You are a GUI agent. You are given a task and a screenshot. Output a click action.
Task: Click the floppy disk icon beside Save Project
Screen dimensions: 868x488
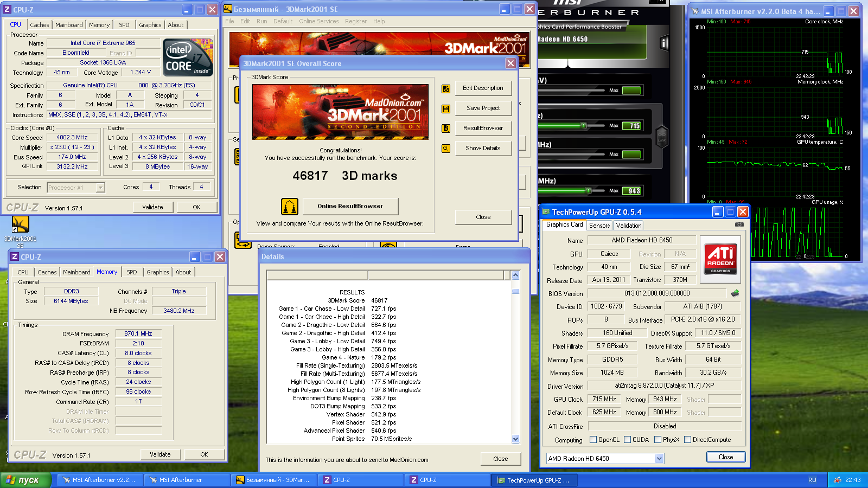(x=446, y=108)
